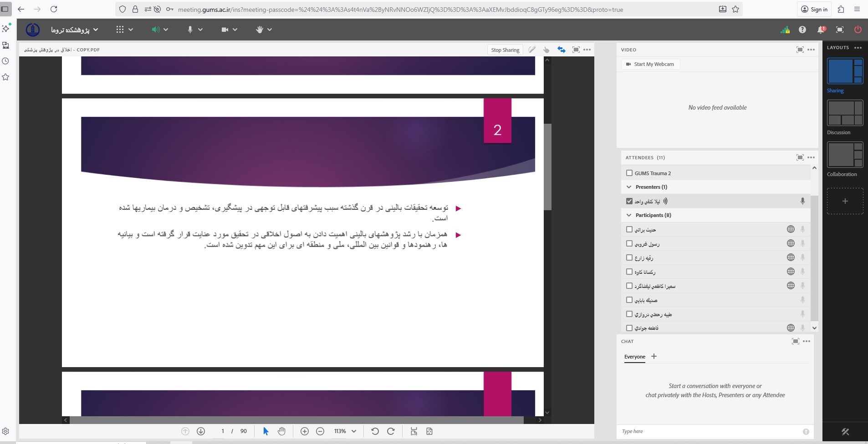Screen dimensions: 868x444
Task: Select the Everyone chat tab
Action: (x=634, y=357)
